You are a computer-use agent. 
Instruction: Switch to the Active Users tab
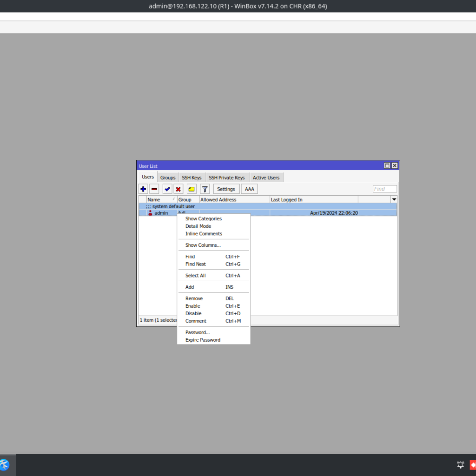click(x=266, y=178)
